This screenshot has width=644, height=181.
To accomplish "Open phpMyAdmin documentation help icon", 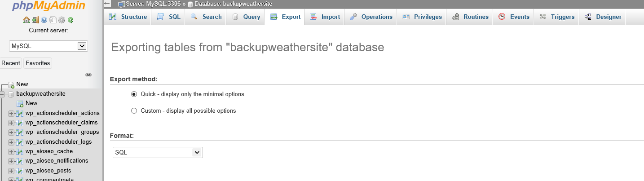I will pos(44,20).
